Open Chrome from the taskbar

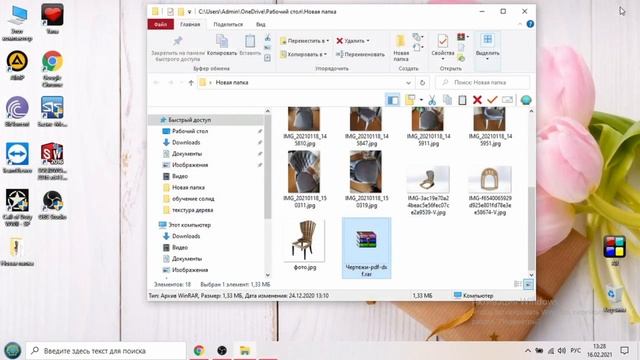click(x=199, y=351)
